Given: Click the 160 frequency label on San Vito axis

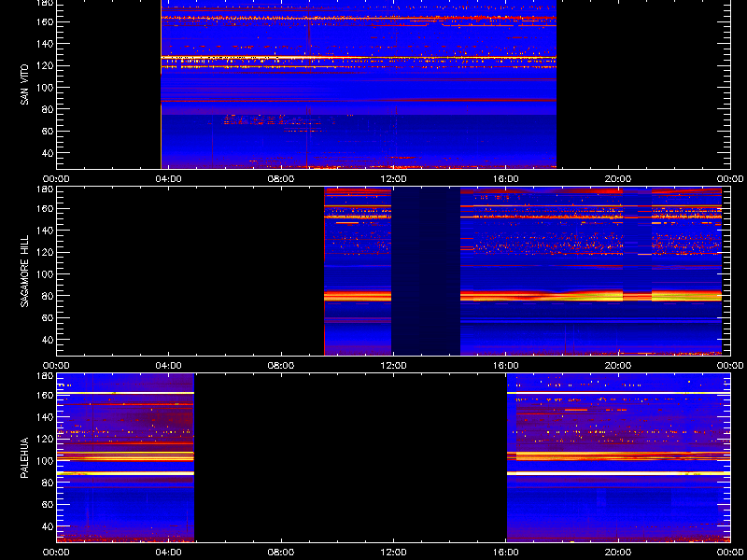Looking at the screenshot, I should pyautogui.click(x=45, y=21).
